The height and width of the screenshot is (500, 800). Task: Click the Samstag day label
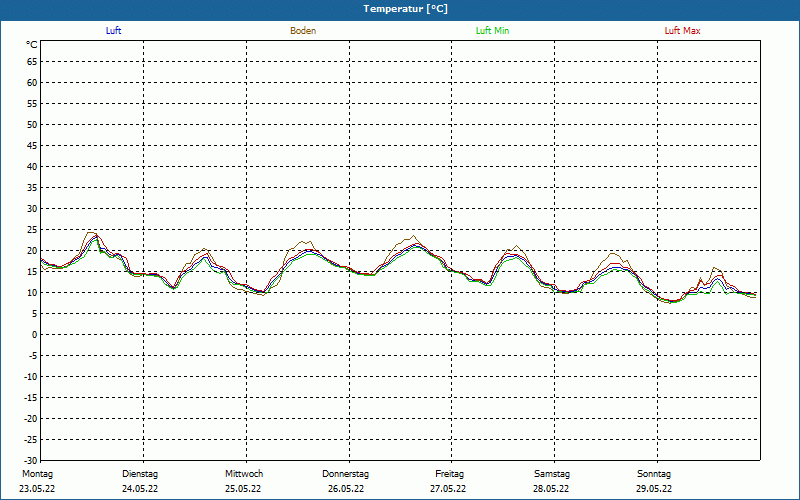tap(552, 474)
